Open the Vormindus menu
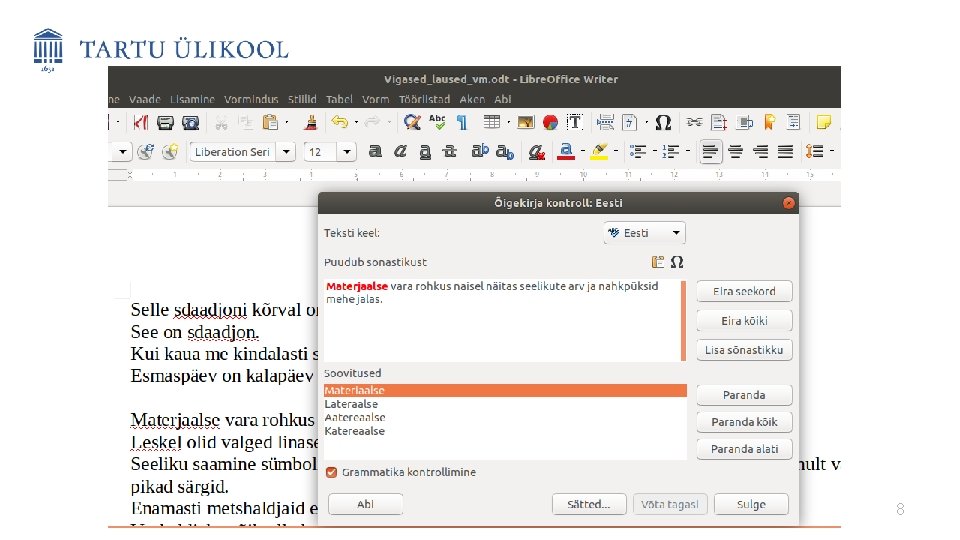The width and height of the screenshot is (960, 540). (251, 99)
